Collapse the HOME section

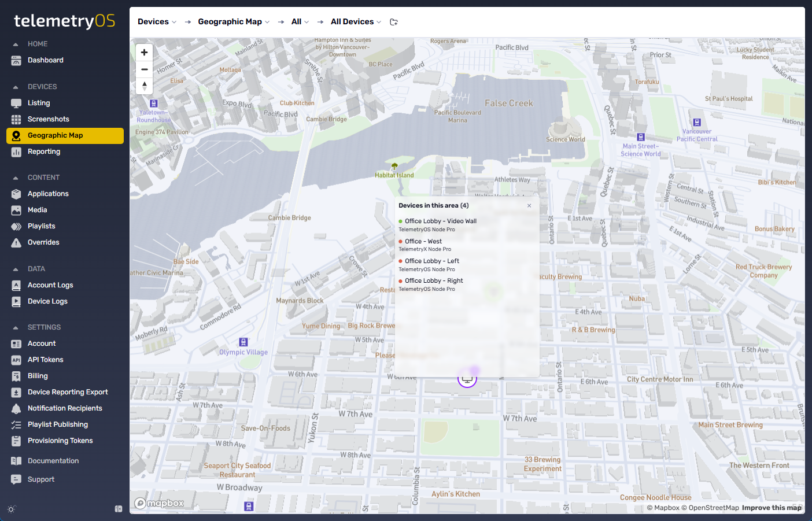16,45
